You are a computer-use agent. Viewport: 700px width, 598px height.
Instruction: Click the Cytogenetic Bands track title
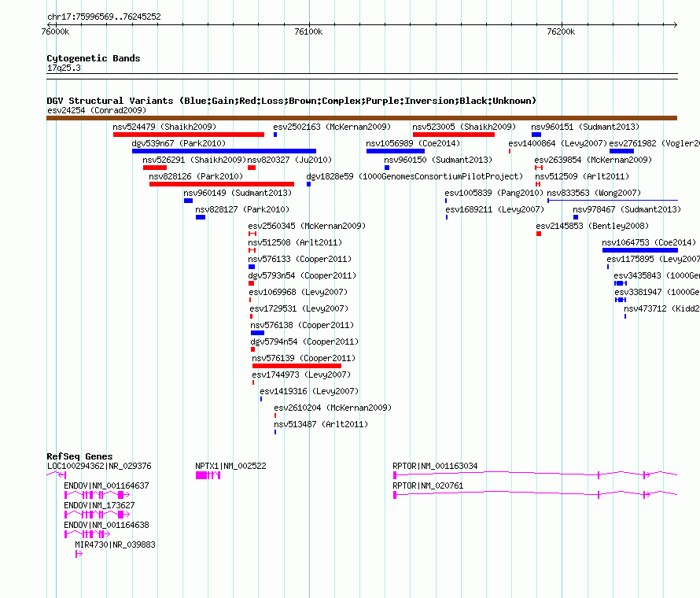(x=94, y=58)
